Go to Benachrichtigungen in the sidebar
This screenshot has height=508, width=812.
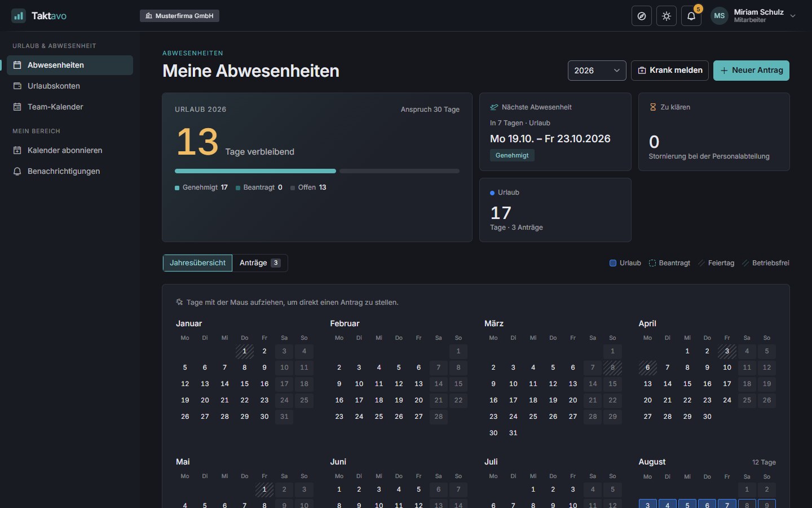70,171
